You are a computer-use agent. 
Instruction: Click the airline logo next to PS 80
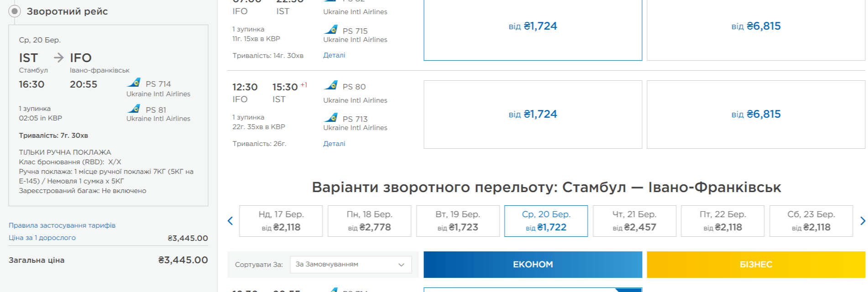click(331, 85)
